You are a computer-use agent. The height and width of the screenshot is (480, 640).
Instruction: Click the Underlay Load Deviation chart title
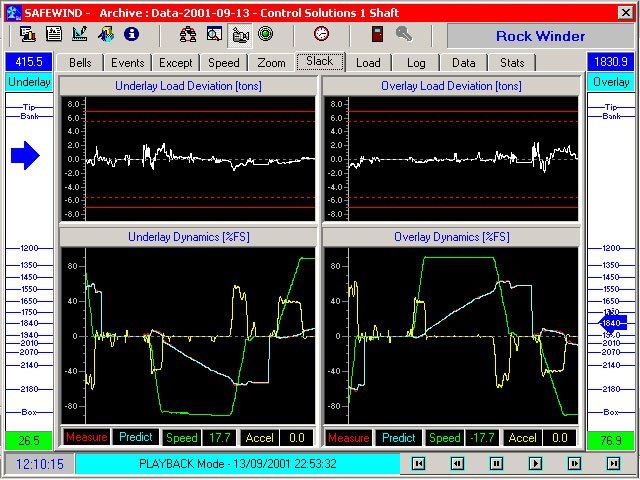click(x=188, y=86)
